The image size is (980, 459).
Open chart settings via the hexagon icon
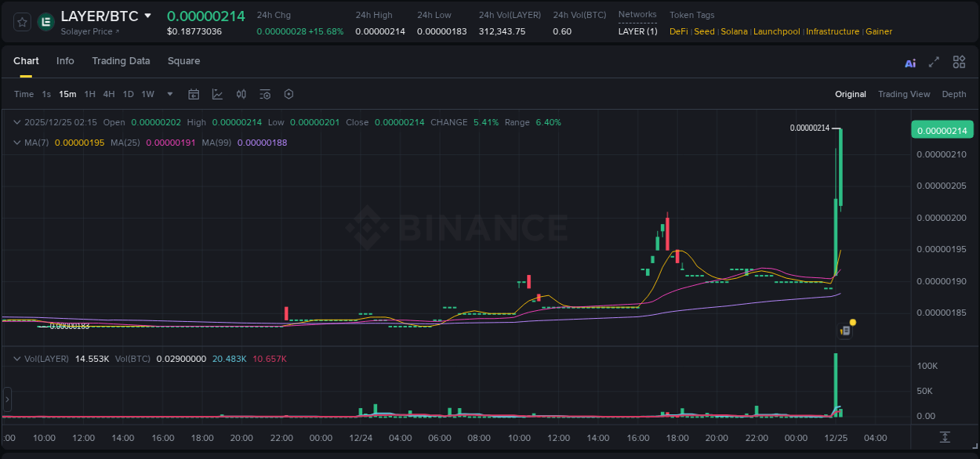(289, 94)
